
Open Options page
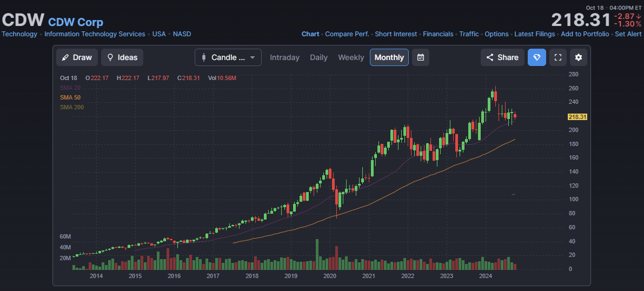point(496,34)
